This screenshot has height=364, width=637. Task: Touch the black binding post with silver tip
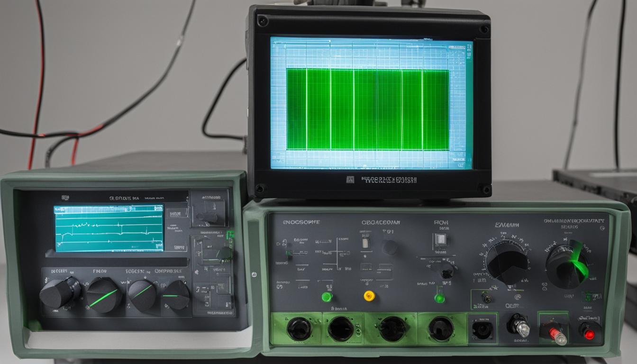point(518,326)
